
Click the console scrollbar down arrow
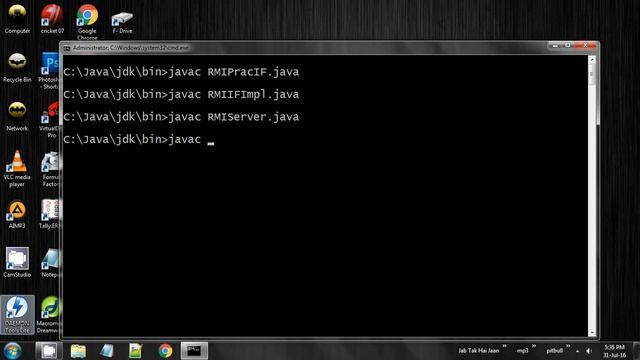[592, 333]
